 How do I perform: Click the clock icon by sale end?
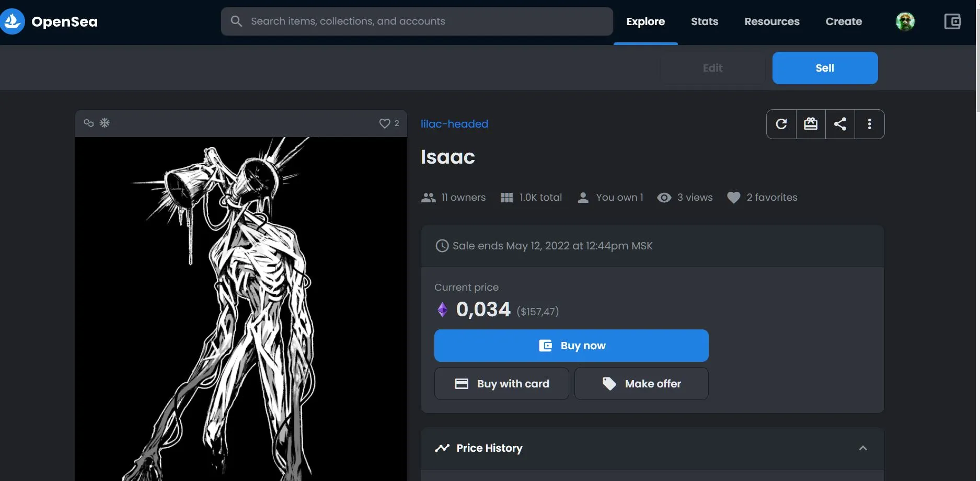[442, 246]
